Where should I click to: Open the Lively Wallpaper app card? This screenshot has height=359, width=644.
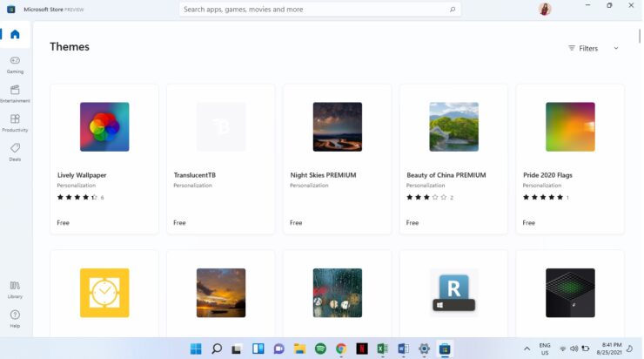[x=104, y=159]
